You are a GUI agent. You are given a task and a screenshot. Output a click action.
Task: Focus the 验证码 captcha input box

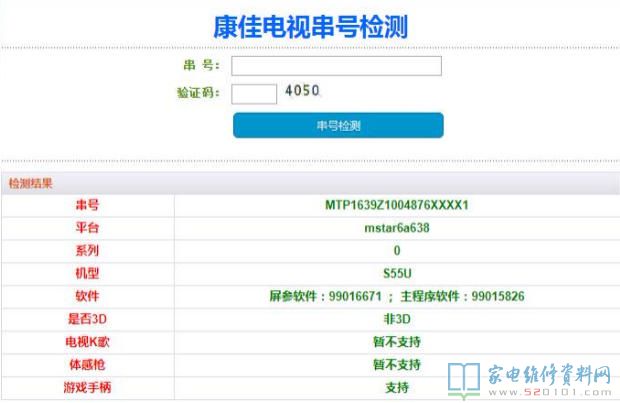(x=254, y=94)
